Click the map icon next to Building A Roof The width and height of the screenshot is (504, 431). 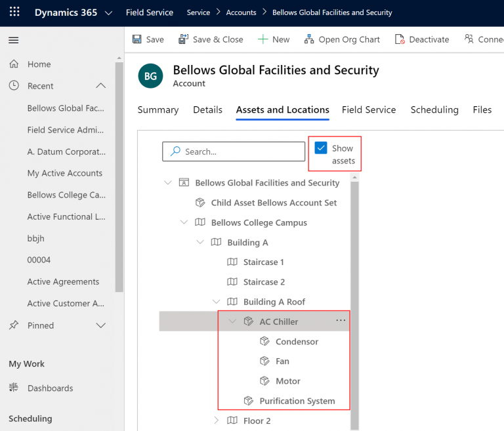click(x=232, y=302)
